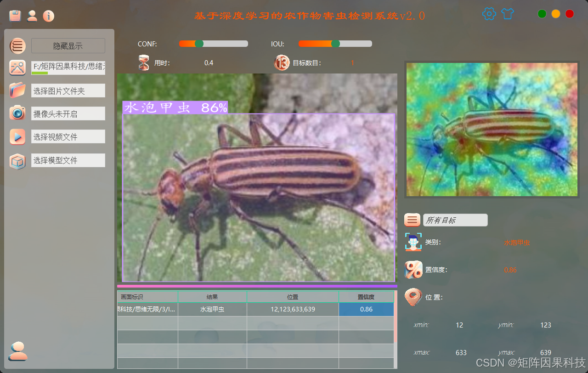588x373 pixels.
Task: Click the location pin icon beside 位置
Action: coord(413,297)
